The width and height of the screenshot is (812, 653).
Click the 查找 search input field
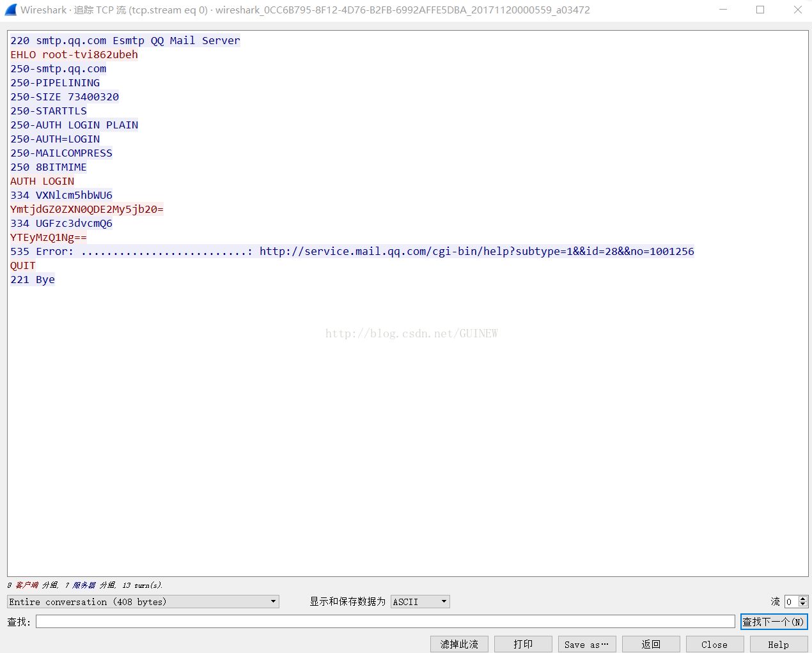click(x=386, y=622)
